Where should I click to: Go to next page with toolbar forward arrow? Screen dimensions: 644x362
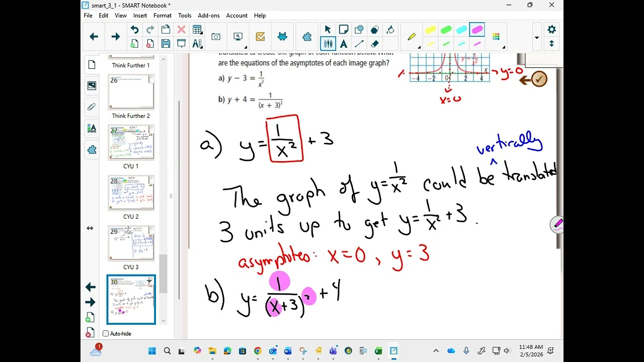(115, 37)
